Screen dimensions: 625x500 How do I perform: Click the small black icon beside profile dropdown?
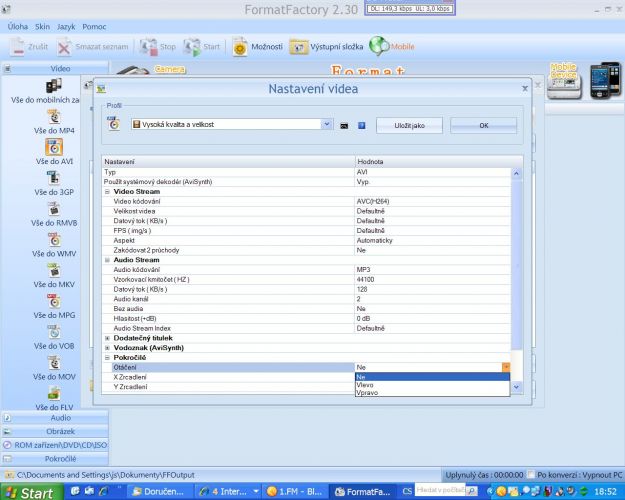[x=344, y=126]
